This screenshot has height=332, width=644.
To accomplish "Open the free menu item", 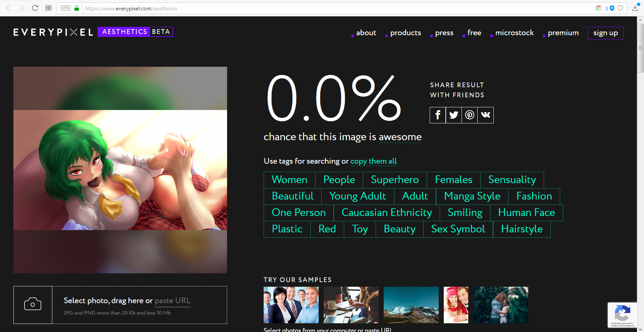I will pyautogui.click(x=474, y=33).
